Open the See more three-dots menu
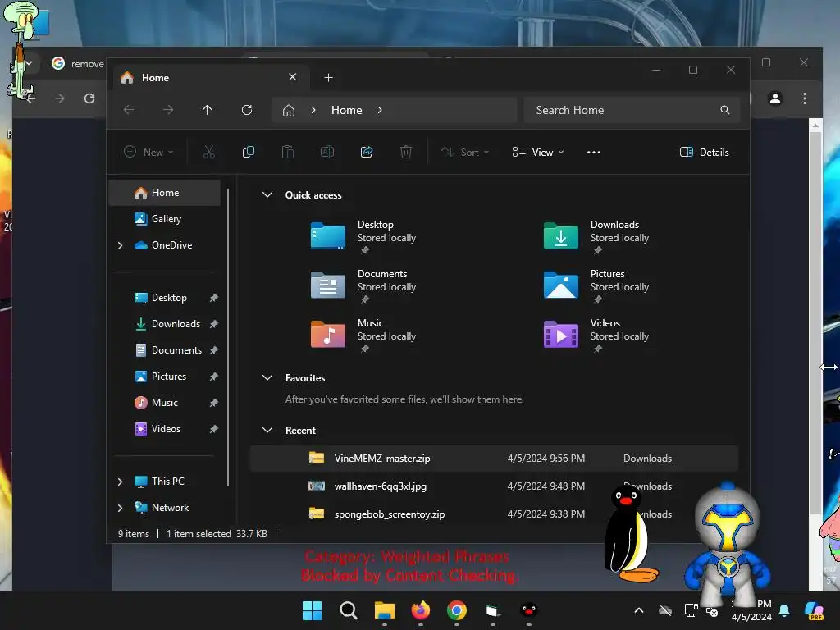This screenshot has width=840, height=630. click(x=594, y=152)
